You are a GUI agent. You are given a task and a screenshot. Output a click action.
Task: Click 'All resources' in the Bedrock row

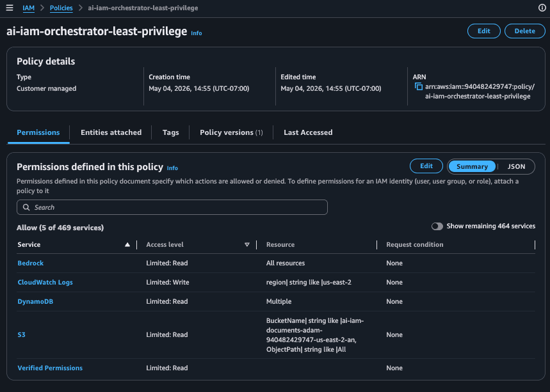[286, 263]
